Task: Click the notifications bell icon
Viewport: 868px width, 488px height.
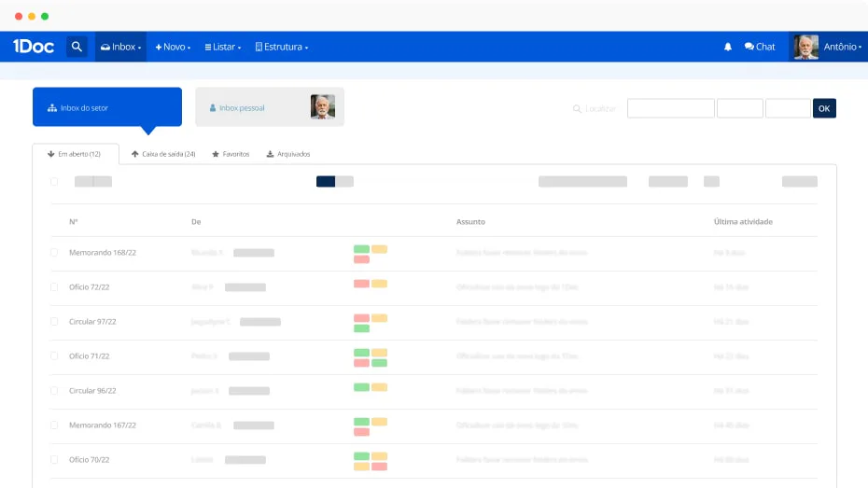Action: 728,47
